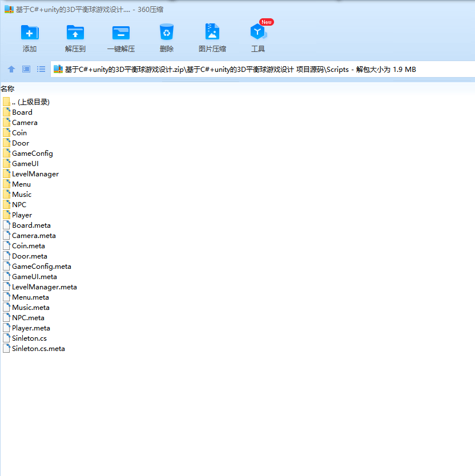Switch to list view mode
Screen dimensions: 475x476
coord(41,69)
